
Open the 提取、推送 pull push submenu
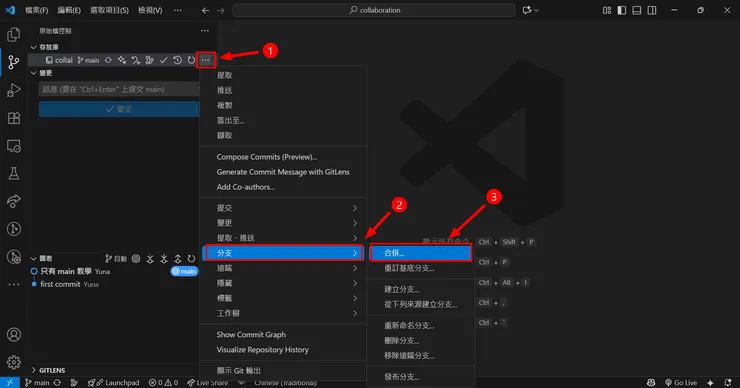point(283,238)
